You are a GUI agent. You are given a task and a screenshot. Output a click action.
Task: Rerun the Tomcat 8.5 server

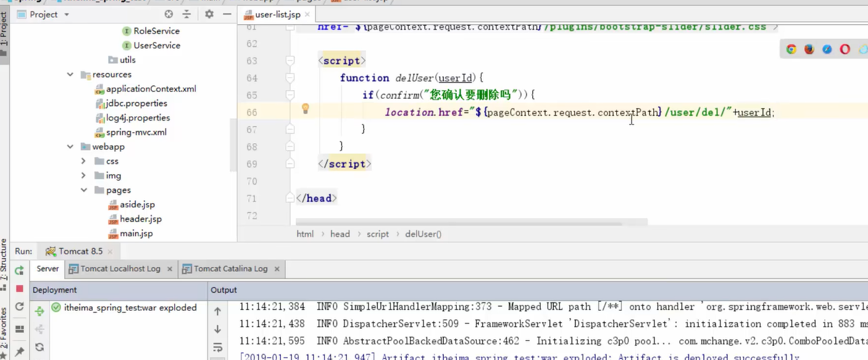click(19, 270)
